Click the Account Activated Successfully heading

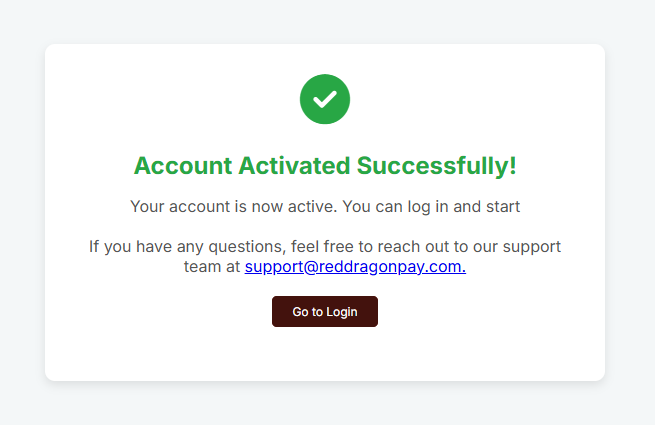[x=325, y=165]
